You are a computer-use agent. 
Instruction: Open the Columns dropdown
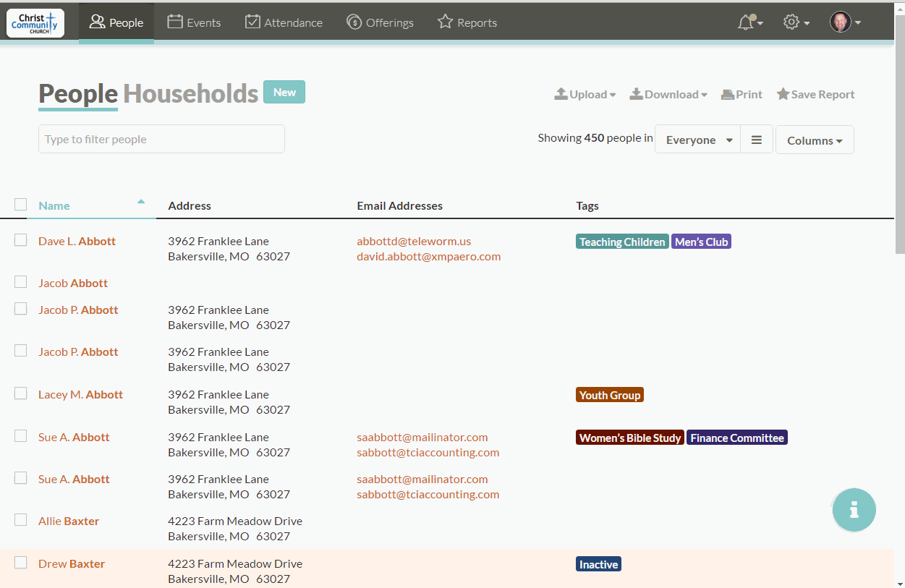pyautogui.click(x=815, y=140)
